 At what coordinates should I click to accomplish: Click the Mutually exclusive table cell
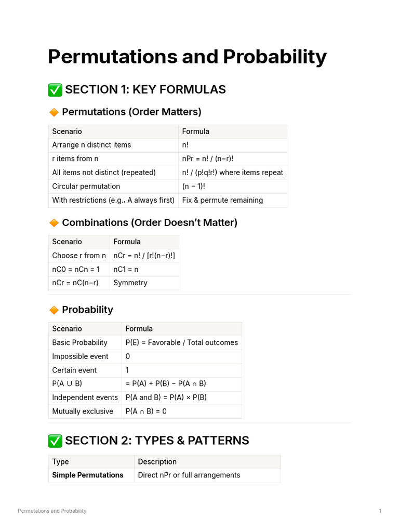[85, 411]
